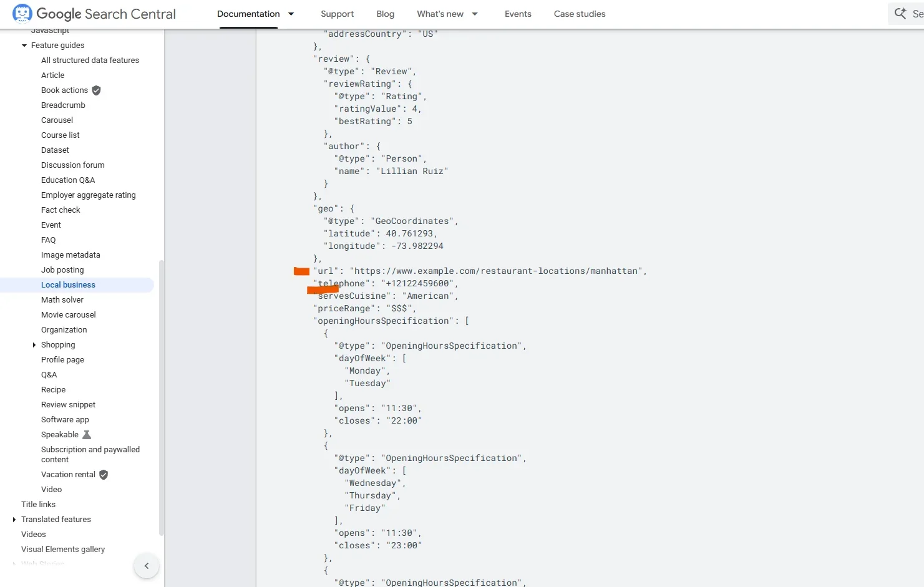Image resolution: width=924 pixels, height=587 pixels.
Task: Open the Events page
Action: 518,14
